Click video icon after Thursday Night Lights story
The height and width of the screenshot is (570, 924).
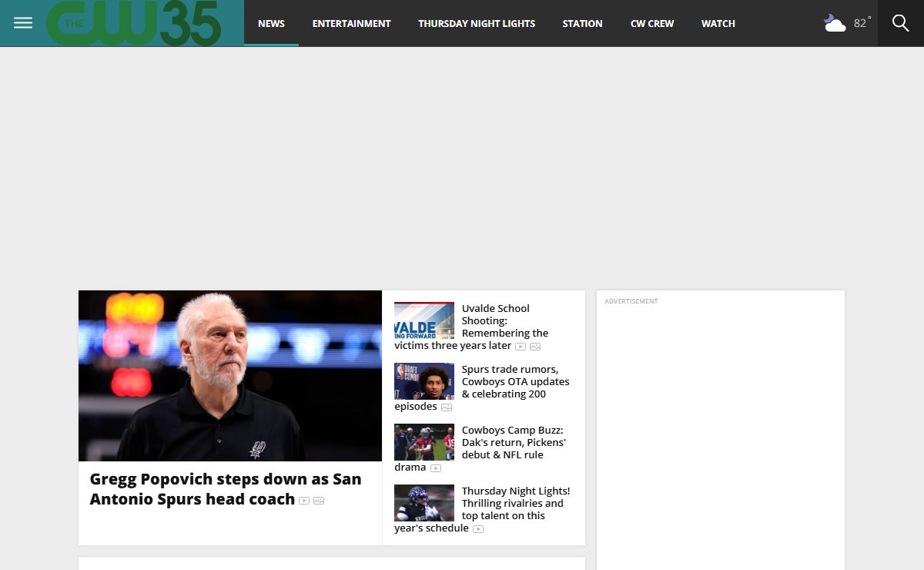pyautogui.click(x=478, y=529)
